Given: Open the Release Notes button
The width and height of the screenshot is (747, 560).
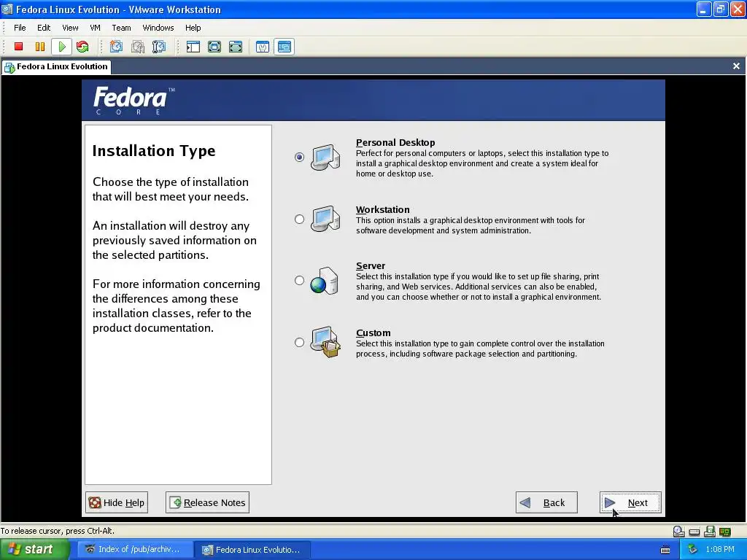Looking at the screenshot, I should tap(207, 502).
